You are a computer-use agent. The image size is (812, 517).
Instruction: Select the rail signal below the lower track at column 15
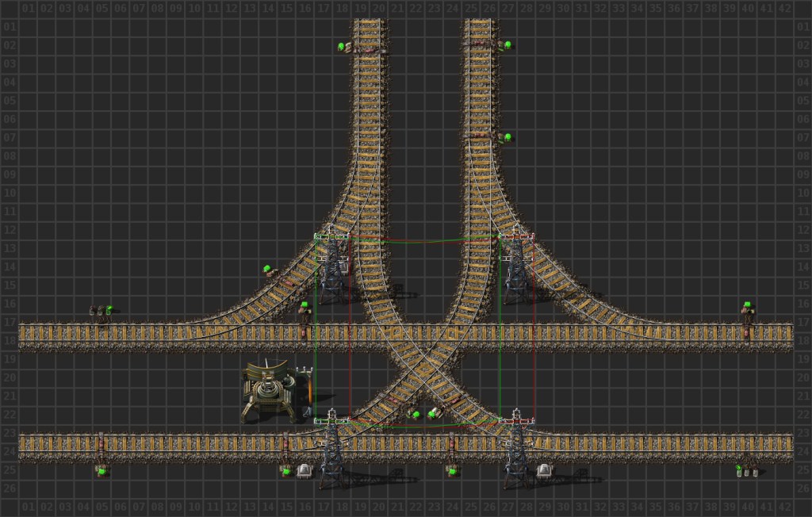tap(285, 470)
